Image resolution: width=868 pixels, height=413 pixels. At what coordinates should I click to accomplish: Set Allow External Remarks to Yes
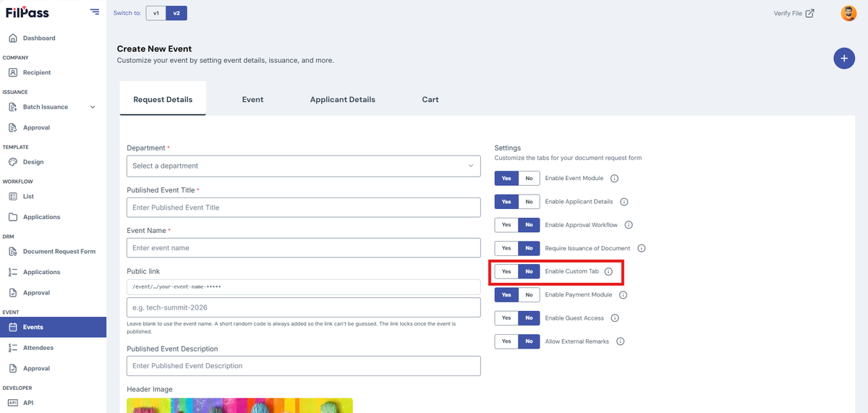506,341
